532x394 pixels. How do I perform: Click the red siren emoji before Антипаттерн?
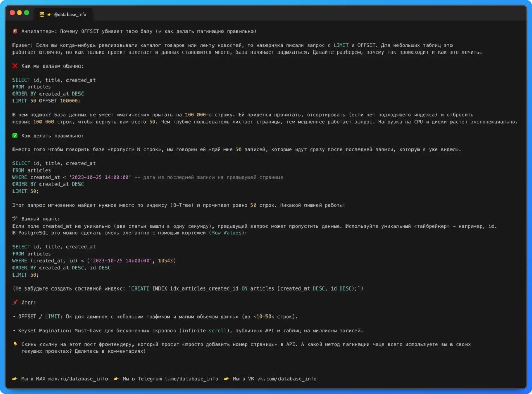[15, 32]
